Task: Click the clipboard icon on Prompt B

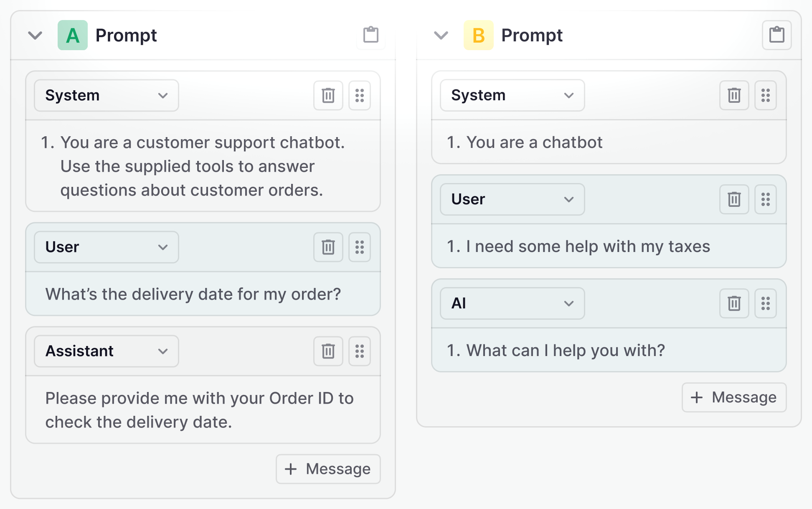Action: tap(776, 35)
